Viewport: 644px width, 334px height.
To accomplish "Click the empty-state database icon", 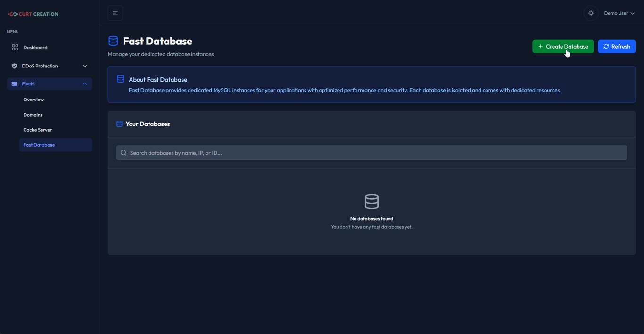I will point(372,201).
